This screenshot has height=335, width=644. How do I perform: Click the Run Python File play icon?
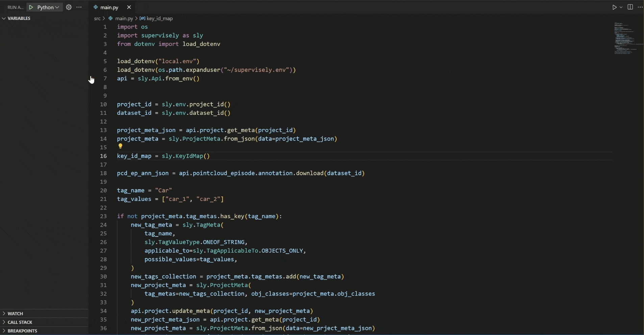(615, 7)
